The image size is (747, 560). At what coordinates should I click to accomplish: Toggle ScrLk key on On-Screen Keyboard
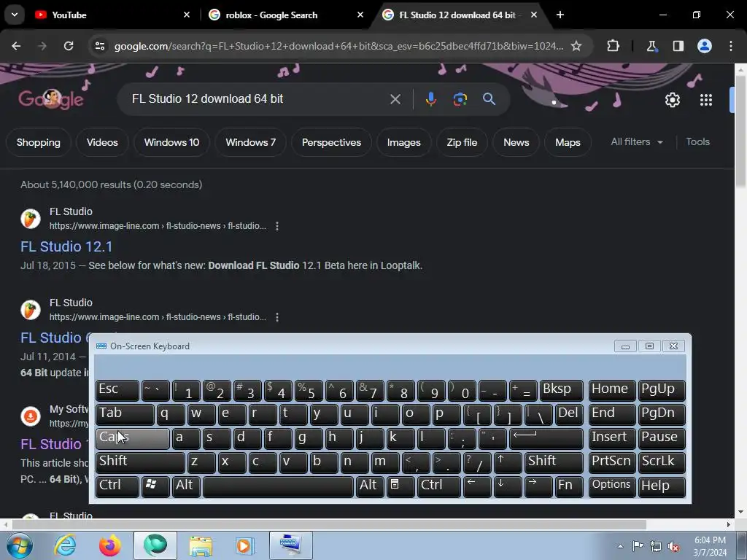662,462
